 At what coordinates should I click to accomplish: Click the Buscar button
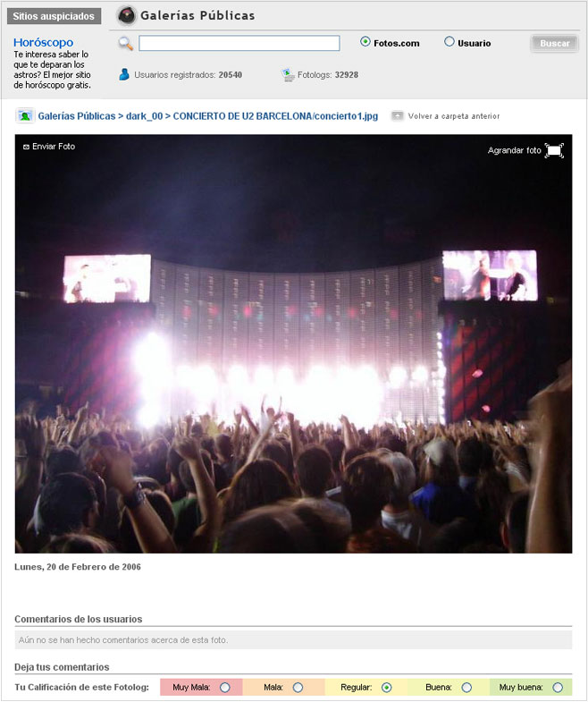pyautogui.click(x=554, y=44)
